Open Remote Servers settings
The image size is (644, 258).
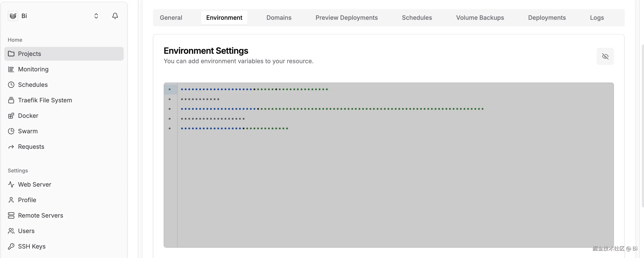pyautogui.click(x=41, y=215)
